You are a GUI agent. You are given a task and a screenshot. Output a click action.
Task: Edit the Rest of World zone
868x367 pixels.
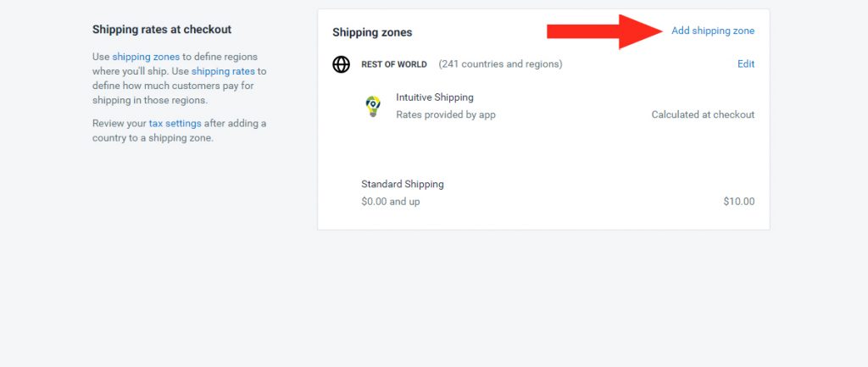(746, 64)
